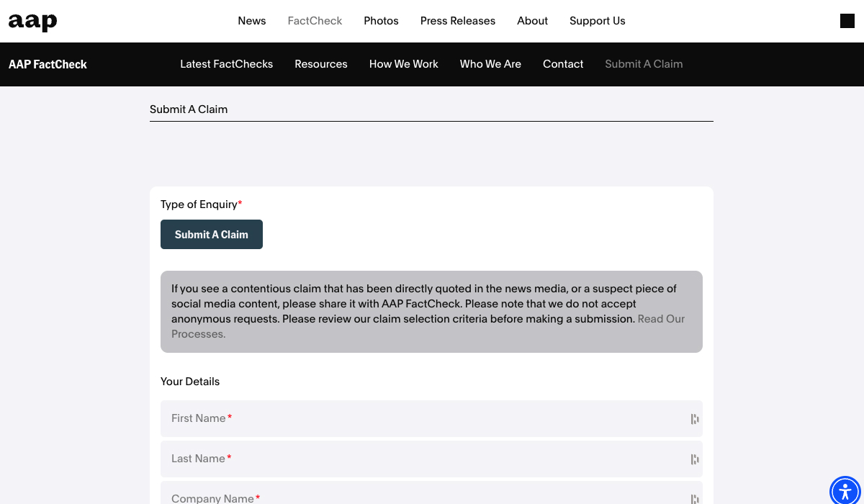Click the AAP FactCheck heading link
The image size is (864, 504).
[x=48, y=64]
